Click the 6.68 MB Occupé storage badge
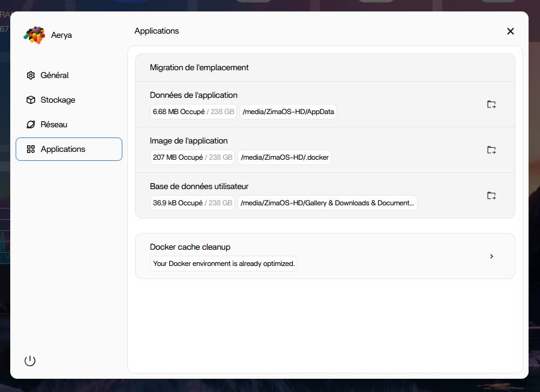The height and width of the screenshot is (392, 540). coord(193,112)
